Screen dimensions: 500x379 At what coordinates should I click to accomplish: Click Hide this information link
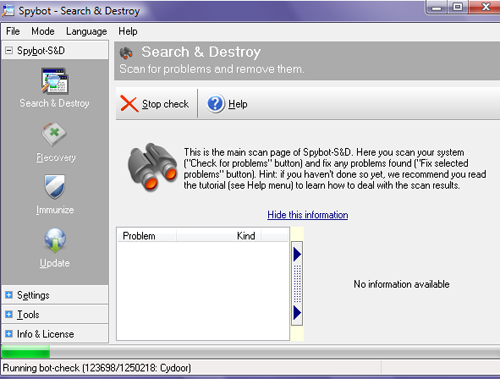[308, 215]
